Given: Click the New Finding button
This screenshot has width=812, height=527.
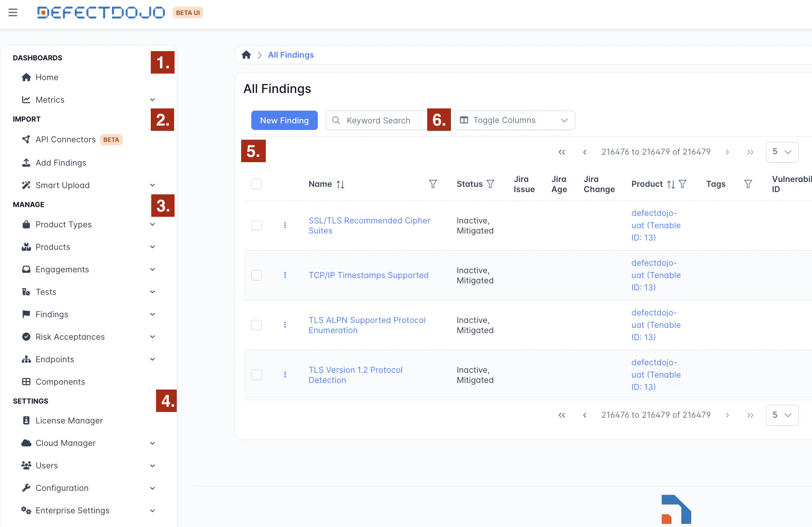Looking at the screenshot, I should click(x=284, y=120).
